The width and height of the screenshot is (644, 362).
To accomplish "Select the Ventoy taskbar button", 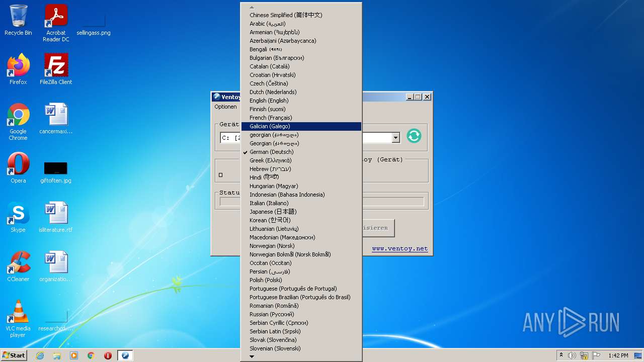I will pyautogui.click(x=125, y=355).
